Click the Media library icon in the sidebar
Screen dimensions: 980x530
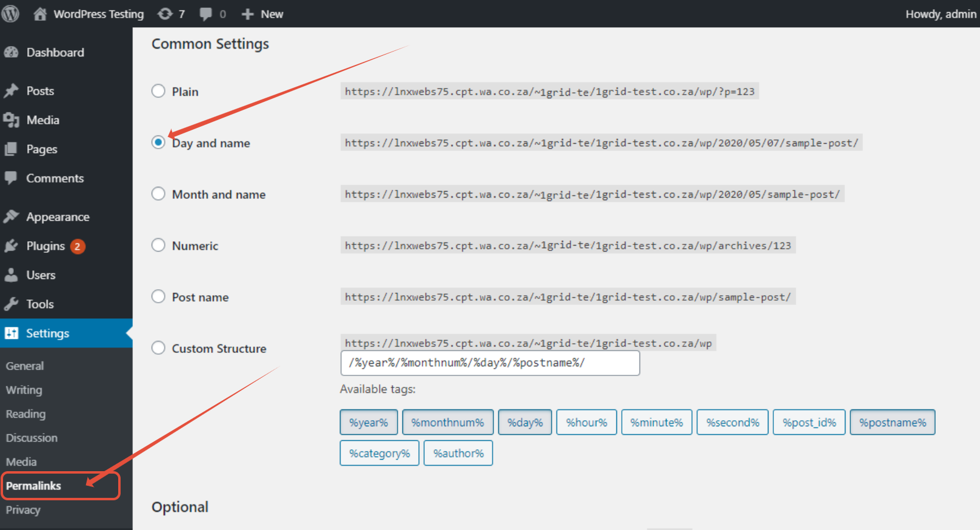(x=11, y=120)
